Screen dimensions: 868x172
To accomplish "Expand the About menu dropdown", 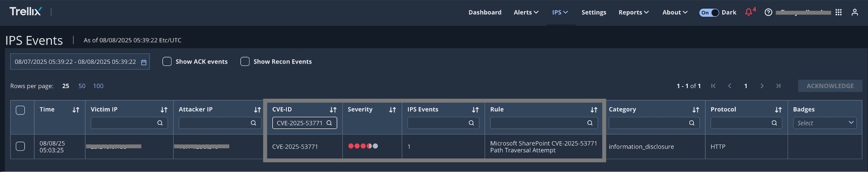I will click(x=675, y=12).
